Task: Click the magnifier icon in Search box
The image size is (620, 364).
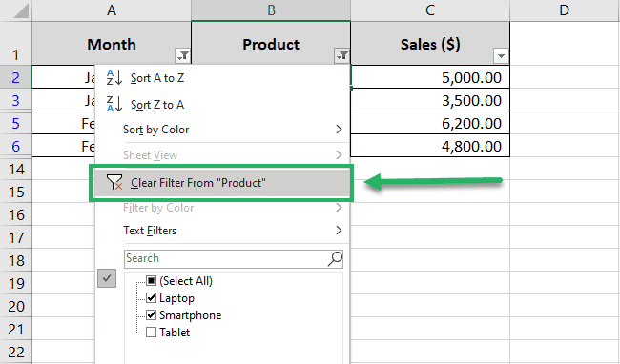Action: coord(335,258)
